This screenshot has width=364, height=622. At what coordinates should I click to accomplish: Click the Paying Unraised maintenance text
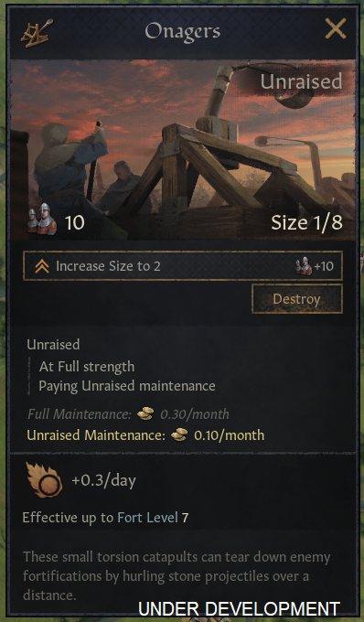(x=127, y=386)
